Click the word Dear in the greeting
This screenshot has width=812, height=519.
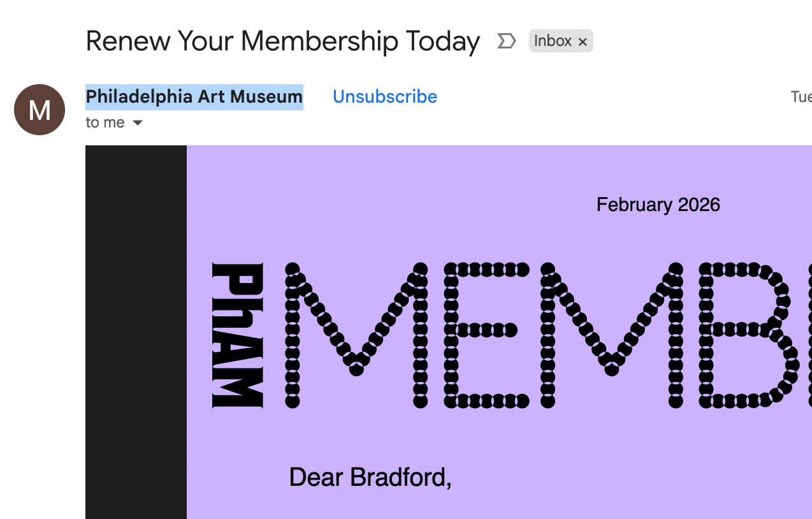(317, 477)
